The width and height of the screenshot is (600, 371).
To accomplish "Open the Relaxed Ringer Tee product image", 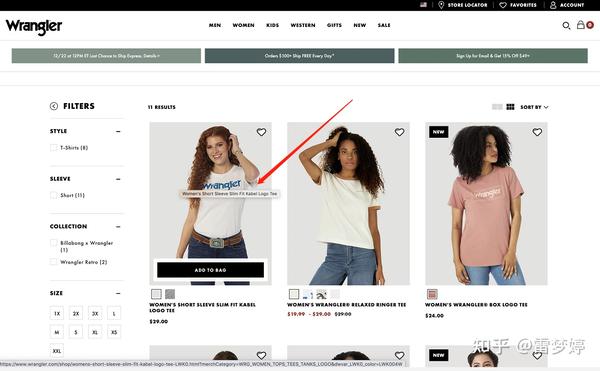I will (348, 203).
